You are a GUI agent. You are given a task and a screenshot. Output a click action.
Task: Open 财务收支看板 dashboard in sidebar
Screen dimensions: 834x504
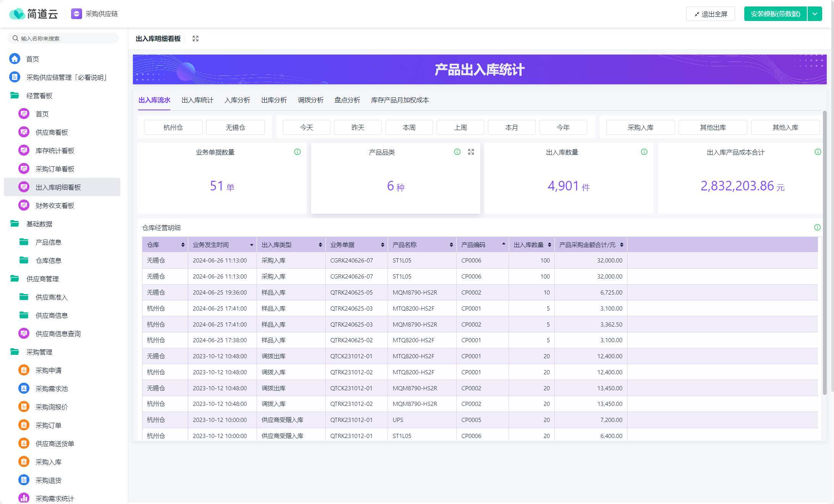point(55,205)
